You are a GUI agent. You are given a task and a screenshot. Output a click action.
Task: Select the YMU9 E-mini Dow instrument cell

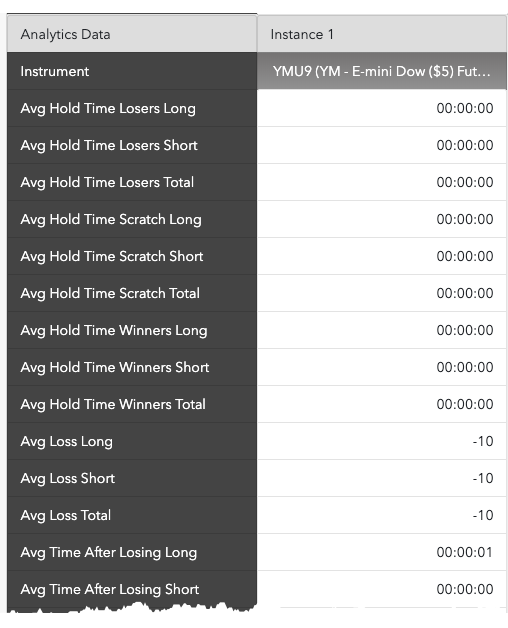pos(382,71)
